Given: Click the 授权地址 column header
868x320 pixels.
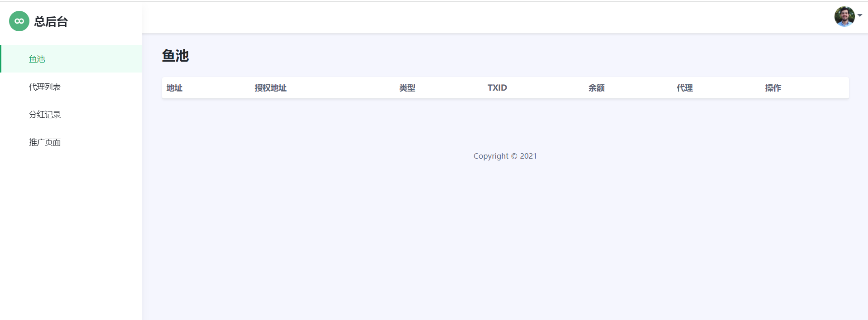Looking at the screenshot, I should pyautogui.click(x=270, y=88).
